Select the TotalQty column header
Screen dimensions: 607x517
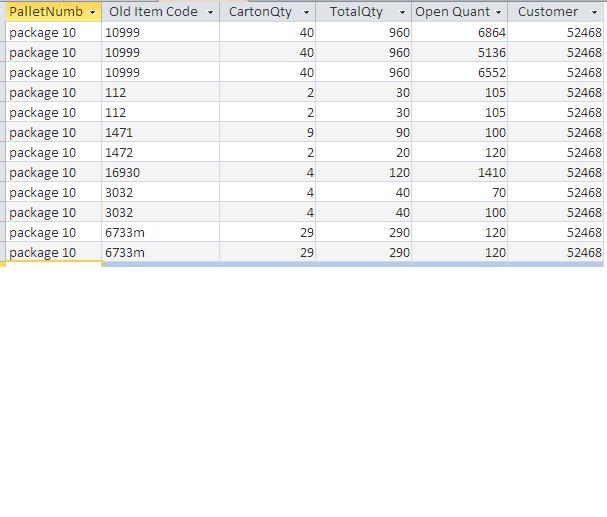click(x=363, y=12)
